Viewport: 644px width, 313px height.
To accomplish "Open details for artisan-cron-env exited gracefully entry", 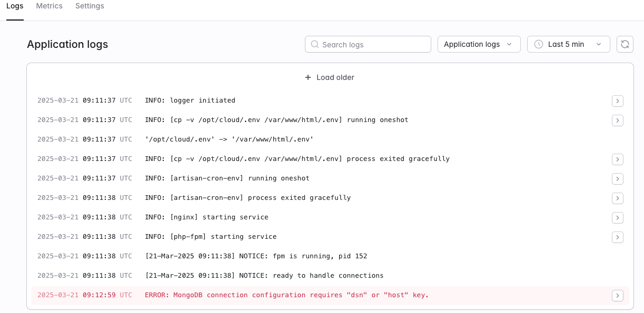I will click(618, 198).
